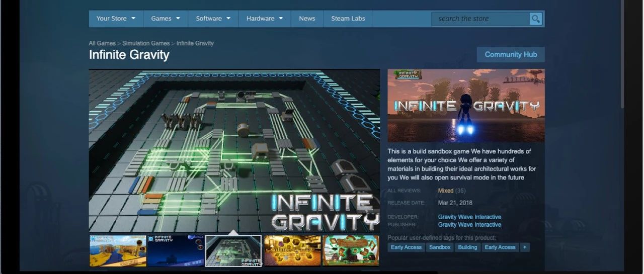Follow the All Games breadcrumb link
644x274 pixels.
102,43
